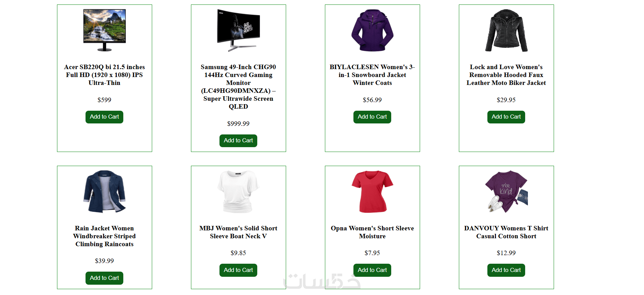Viewport: 644px width, 295px height.
Task: Open the Samsung curved monitor image
Action: tap(238, 31)
